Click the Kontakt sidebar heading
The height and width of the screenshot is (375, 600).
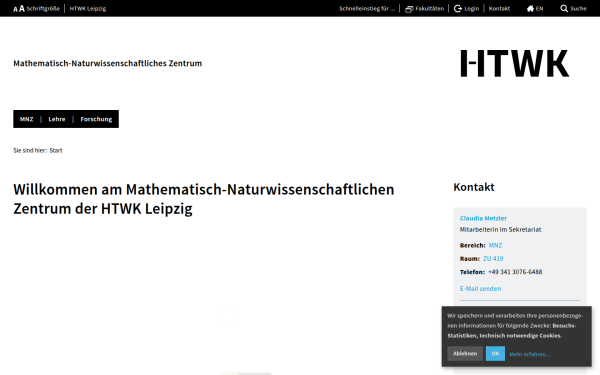click(474, 187)
